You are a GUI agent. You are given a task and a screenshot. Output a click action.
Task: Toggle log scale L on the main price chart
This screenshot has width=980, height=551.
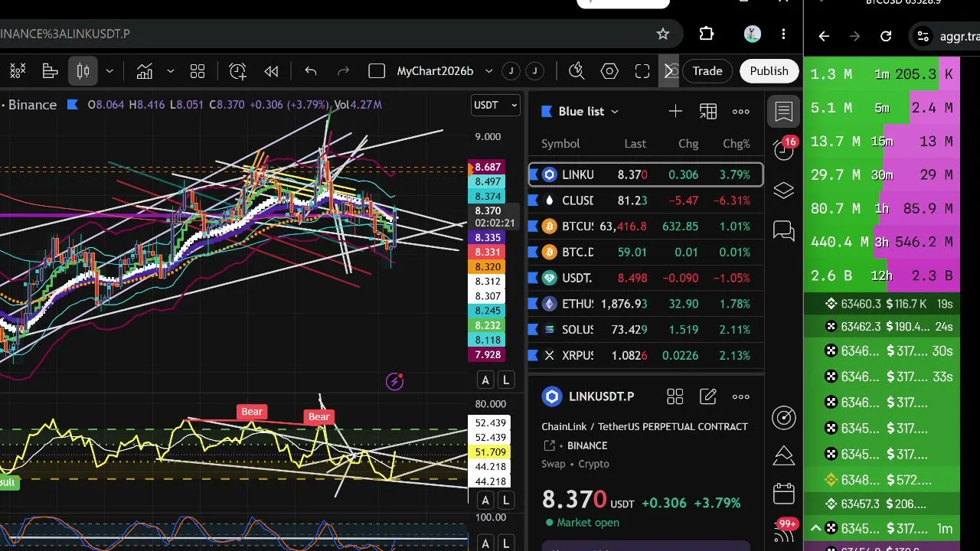[506, 380]
